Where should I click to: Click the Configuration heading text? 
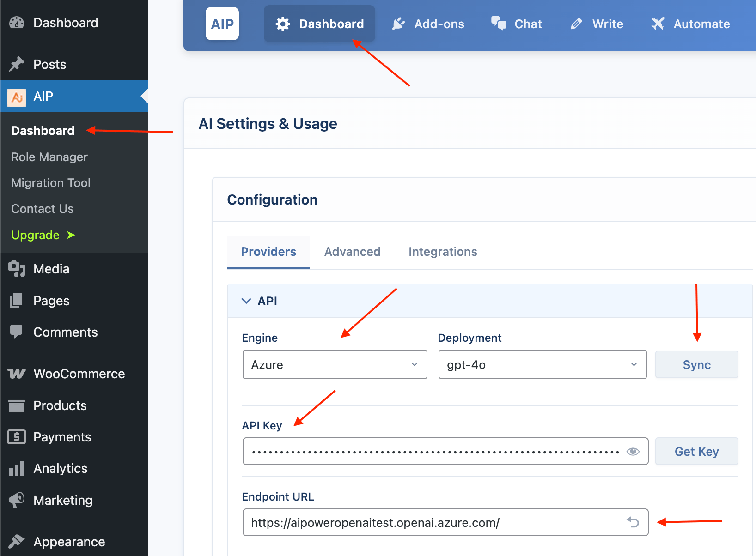(x=272, y=199)
